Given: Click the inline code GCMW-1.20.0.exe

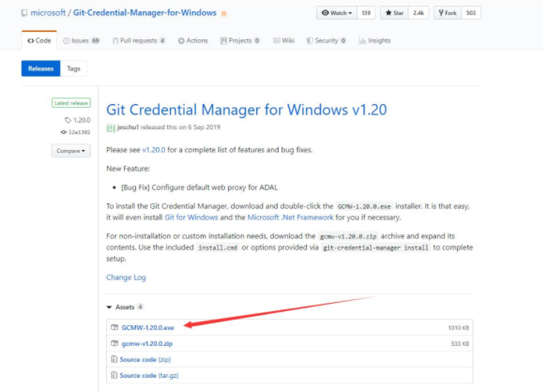Looking at the screenshot, I should click(x=364, y=206).
